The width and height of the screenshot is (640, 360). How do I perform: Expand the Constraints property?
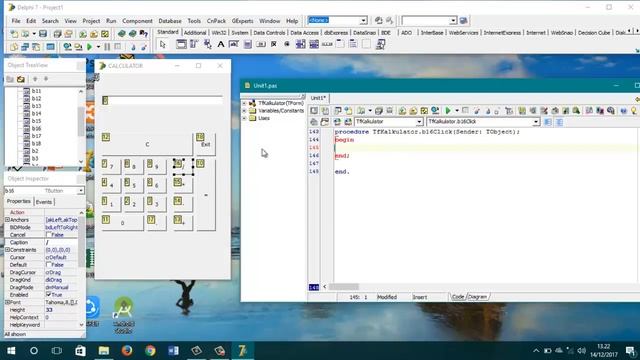[x=7, y=250]
